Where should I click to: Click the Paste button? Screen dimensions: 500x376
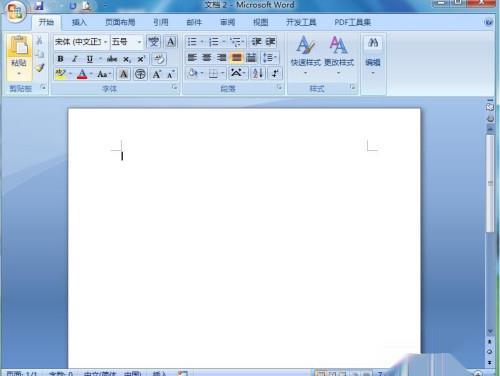point(19,57)
